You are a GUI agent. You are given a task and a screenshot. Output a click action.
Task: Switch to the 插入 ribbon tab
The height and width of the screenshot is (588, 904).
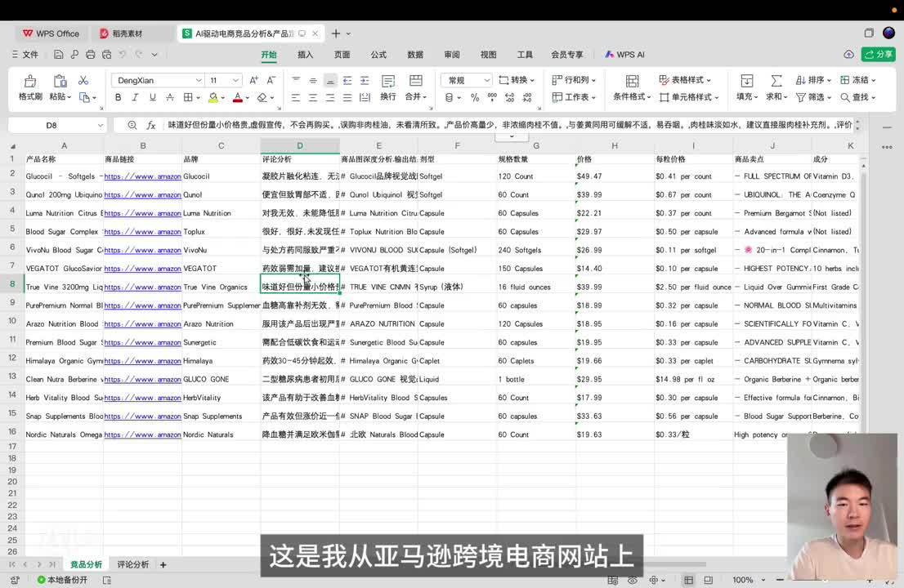(305, 55)
